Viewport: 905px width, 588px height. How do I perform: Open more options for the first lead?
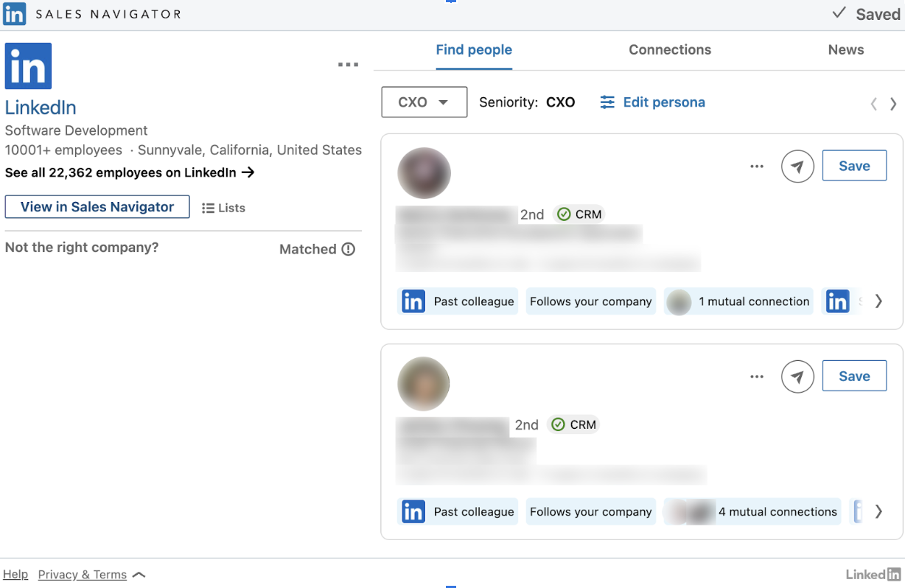coord(757,167)
